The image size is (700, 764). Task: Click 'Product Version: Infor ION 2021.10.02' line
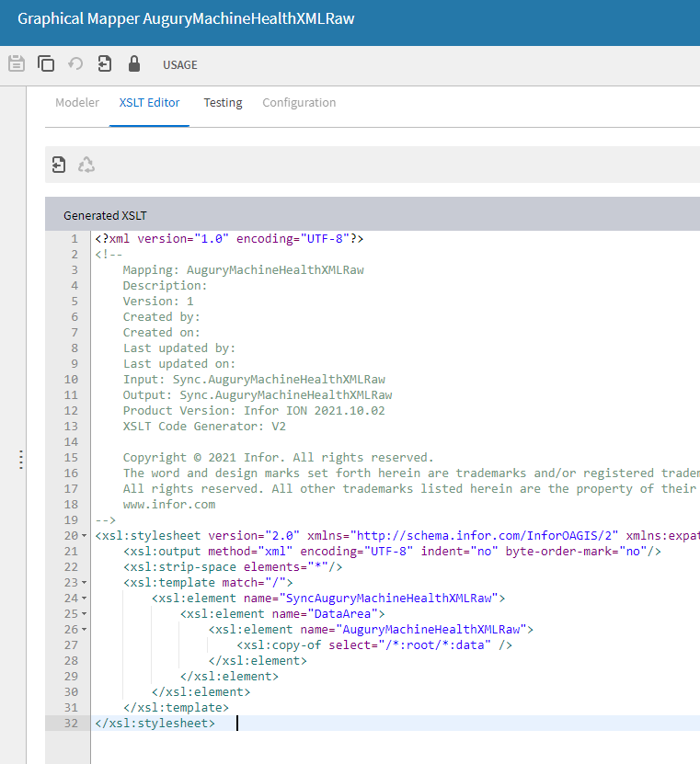coord(254,410)
